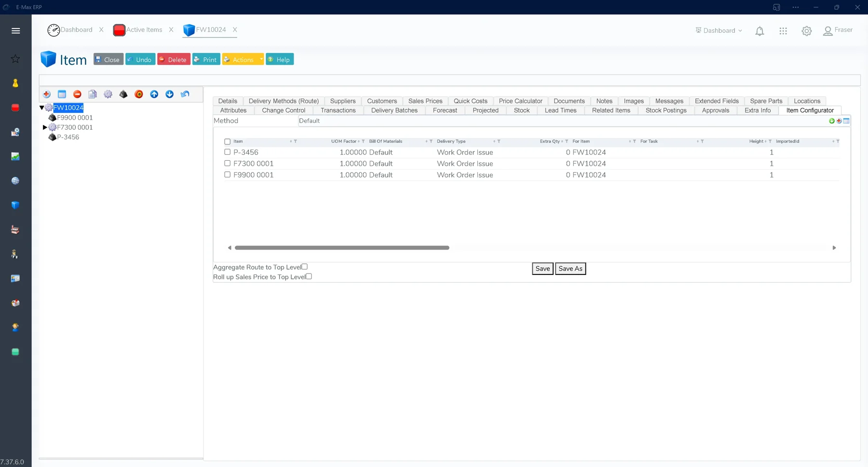Click the grid's horizontal scrollbar thumb

tap(342, 248)
